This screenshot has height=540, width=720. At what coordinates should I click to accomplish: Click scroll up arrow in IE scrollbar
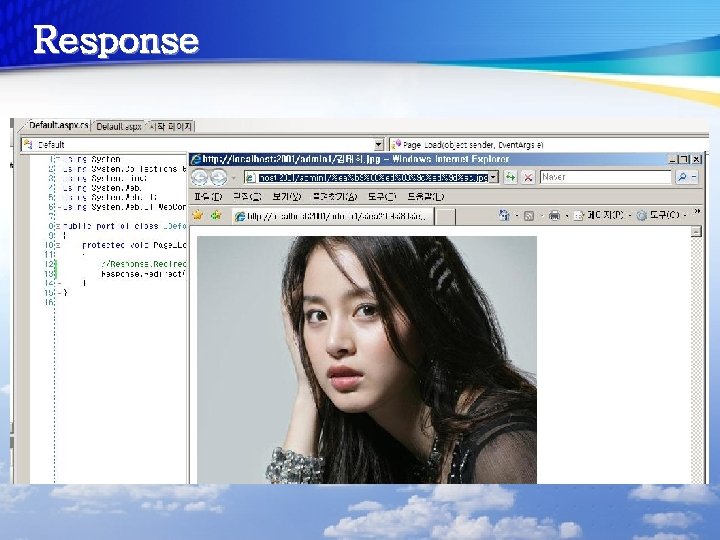(x=697, y=231)
